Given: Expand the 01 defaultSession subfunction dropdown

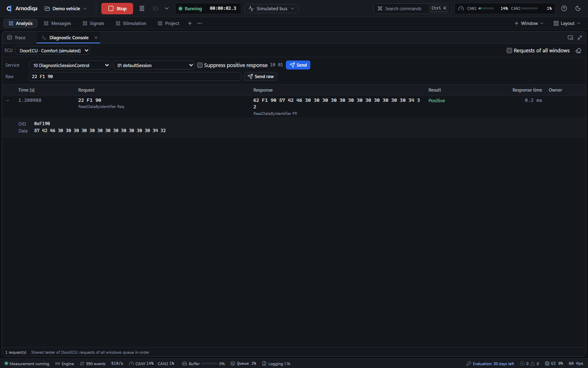Looking at the screenshot, I should [154, 65].
